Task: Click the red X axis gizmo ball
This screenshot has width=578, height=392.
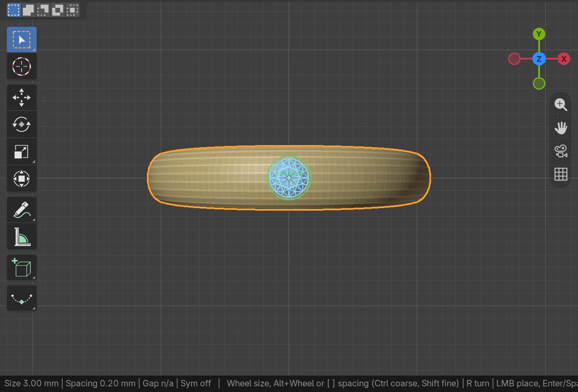Action: pyautogui.click(x=563, y=59)
